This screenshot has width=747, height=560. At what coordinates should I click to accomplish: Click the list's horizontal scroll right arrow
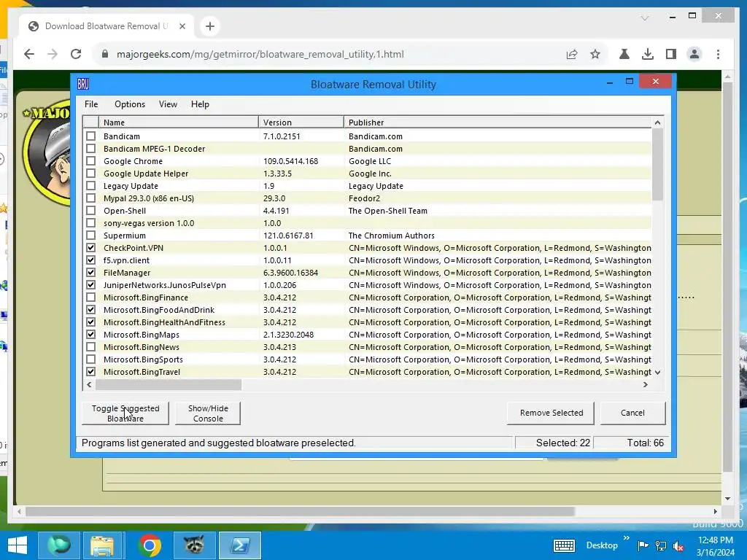(x=646, y=385)
